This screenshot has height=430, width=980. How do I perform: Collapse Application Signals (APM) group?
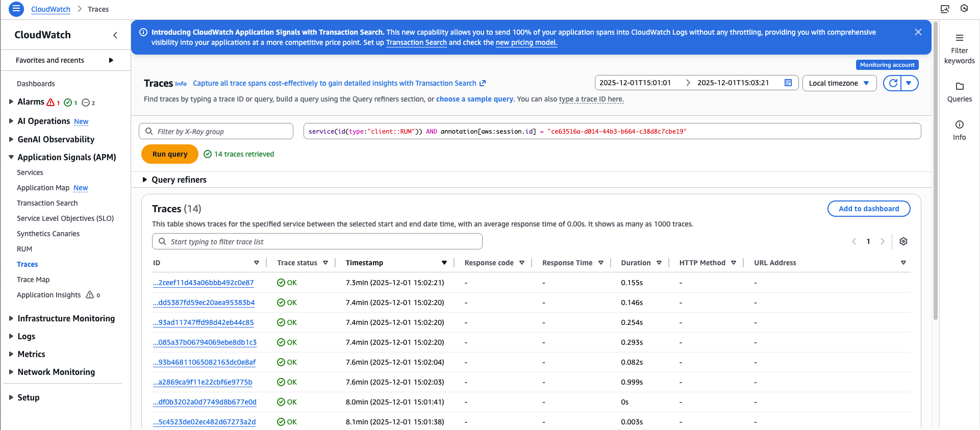pos(11,157)
